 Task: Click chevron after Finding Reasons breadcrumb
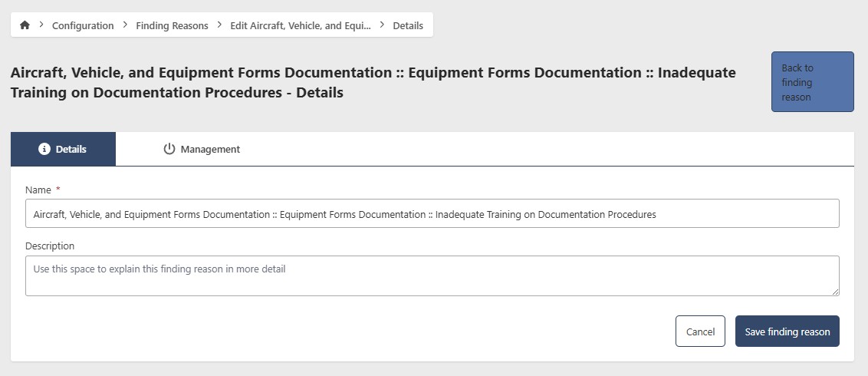pos(219,25)
